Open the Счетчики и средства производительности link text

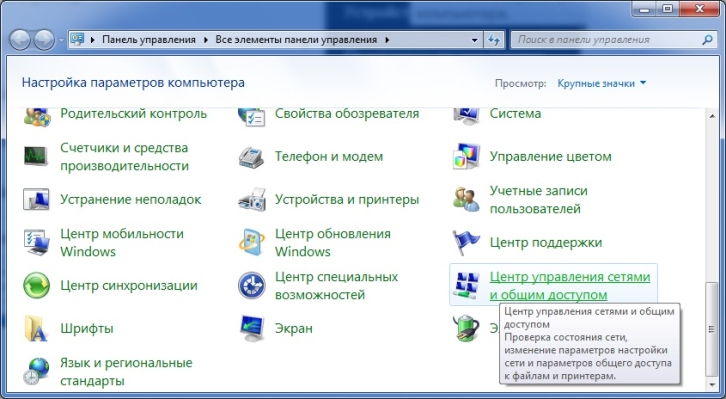(x=124, y=156)
